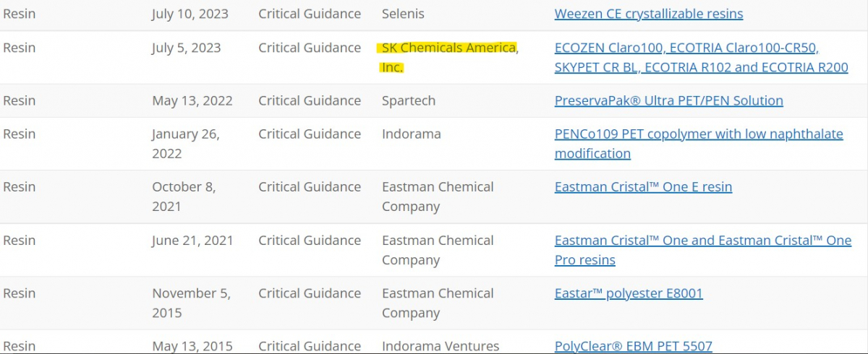Click the Spartech company name
Screen dimensions: 868x354
click(408, 101)
